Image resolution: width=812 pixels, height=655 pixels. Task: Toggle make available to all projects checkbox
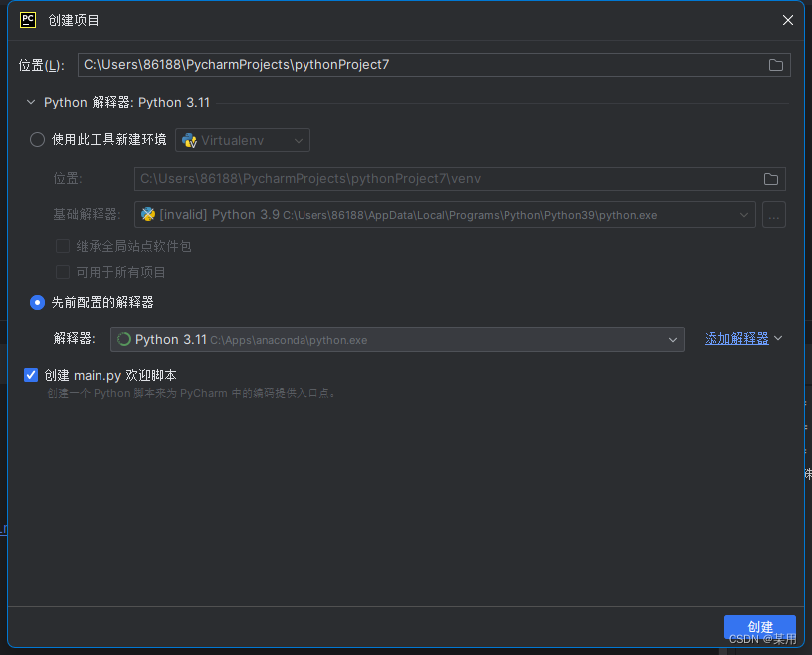point(63,272)
